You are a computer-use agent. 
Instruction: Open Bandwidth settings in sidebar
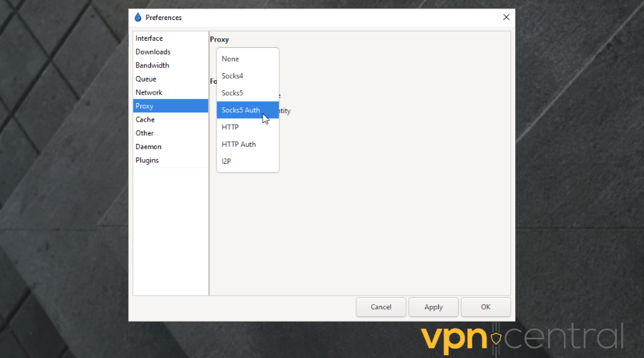coord(152,66)
